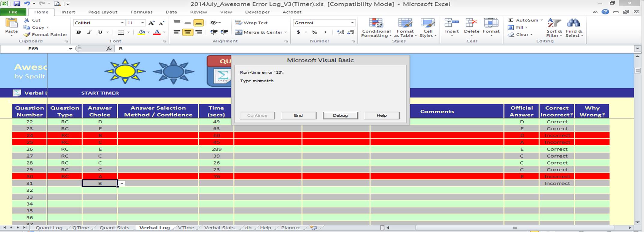The height and width of the screenshot is (232, 644).
Task: Click Merge & Center
Action: click(258, 32)
